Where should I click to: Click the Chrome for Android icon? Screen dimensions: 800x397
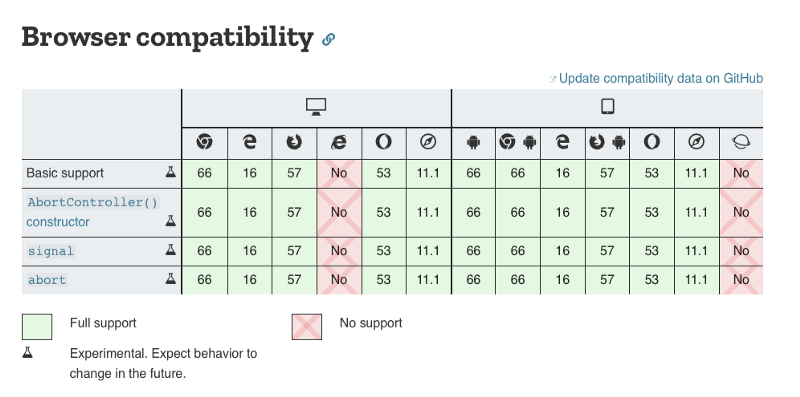click(x=518, y=142)
